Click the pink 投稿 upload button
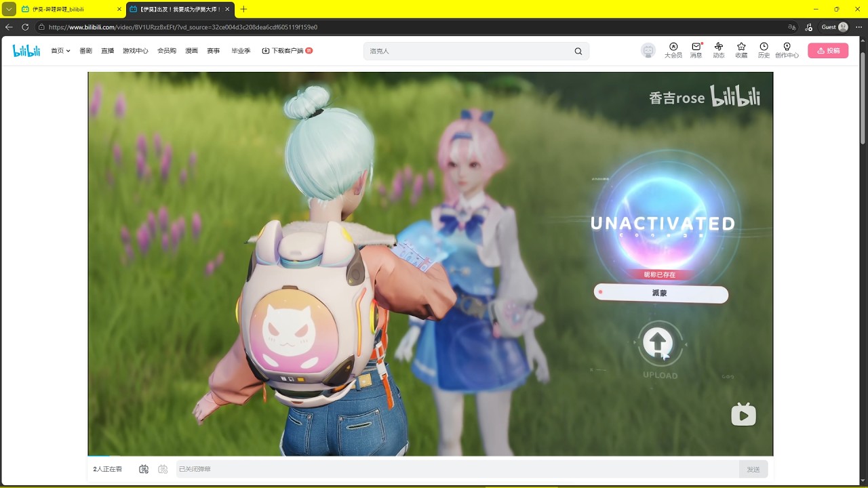 click(828, 50)
